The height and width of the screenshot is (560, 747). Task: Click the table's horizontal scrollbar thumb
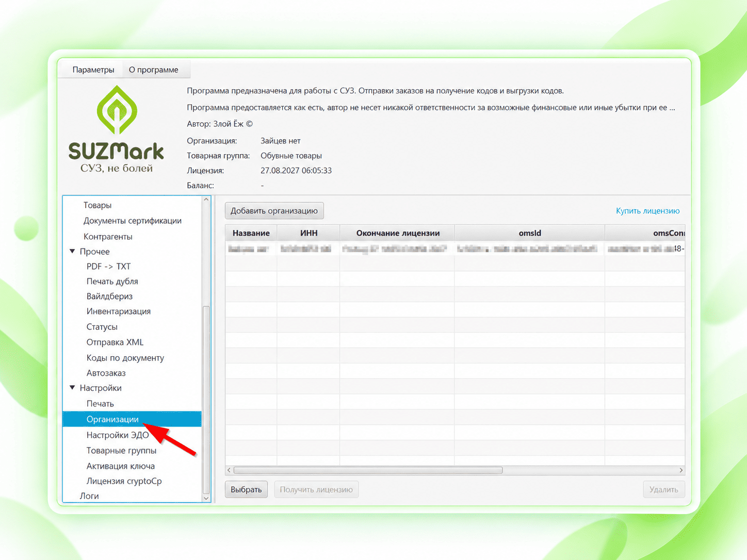pyautogui.click(x=368, y=470)
